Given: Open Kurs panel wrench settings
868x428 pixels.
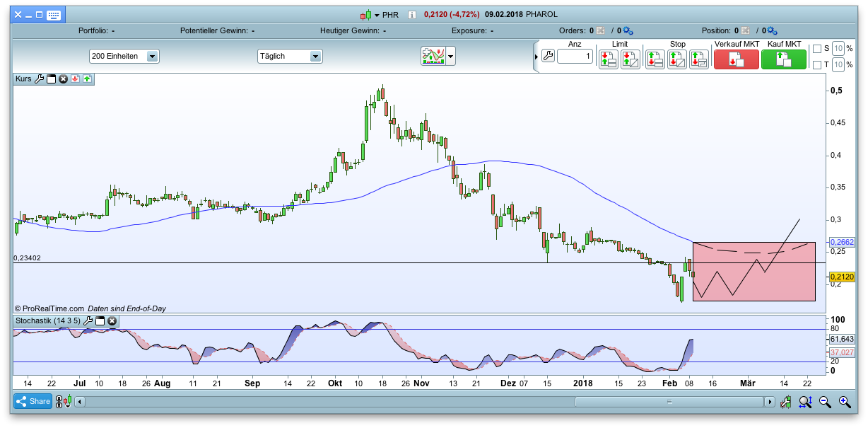Looking at the screenshot, I should (40, 79).
